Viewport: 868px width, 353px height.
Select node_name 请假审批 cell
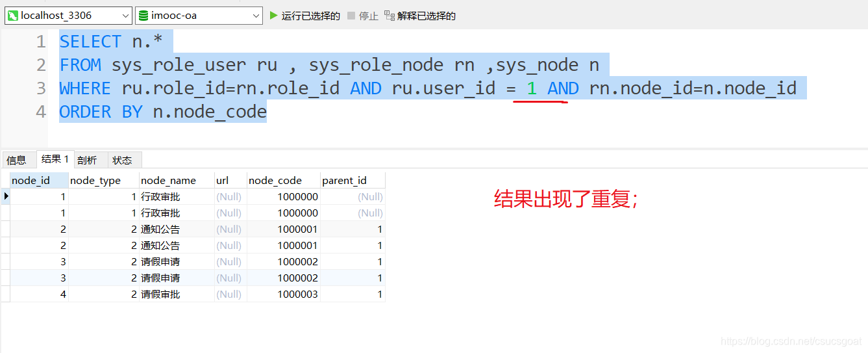coord(177,294)
